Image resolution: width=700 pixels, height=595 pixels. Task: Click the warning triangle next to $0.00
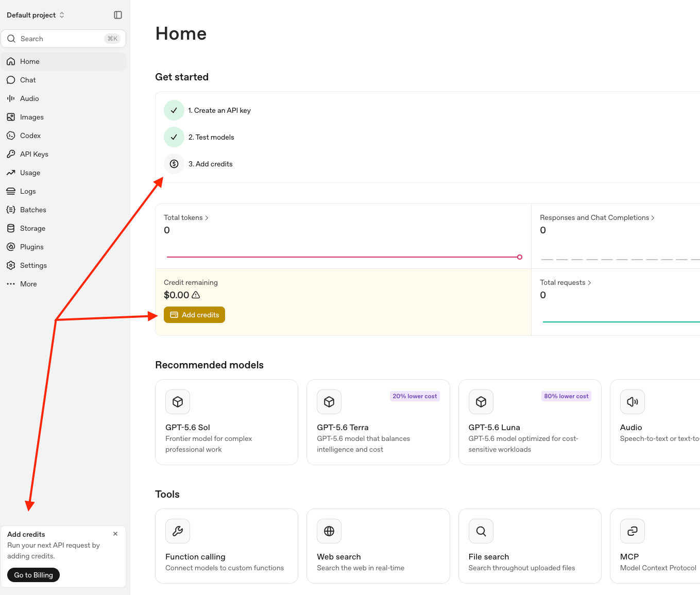196,295
